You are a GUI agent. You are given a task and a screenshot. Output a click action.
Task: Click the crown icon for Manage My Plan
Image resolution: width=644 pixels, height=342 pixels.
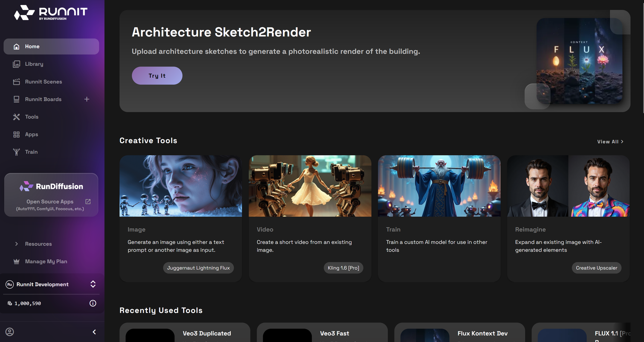pyautogui.click(x=16, y=261)
